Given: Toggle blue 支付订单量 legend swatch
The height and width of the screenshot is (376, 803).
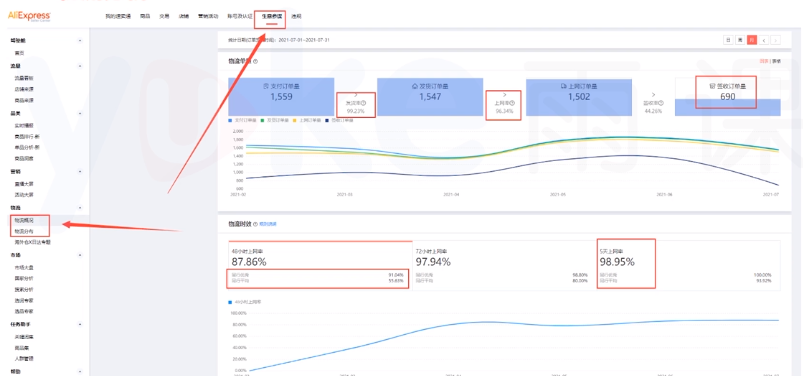Looking at the screenshot, I should (230, 120).
